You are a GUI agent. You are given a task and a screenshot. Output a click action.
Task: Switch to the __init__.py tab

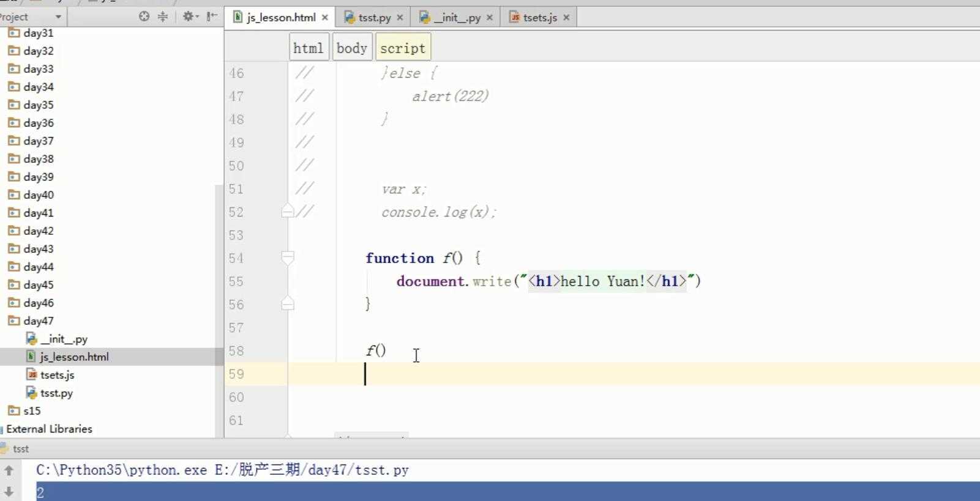[456, 18]
